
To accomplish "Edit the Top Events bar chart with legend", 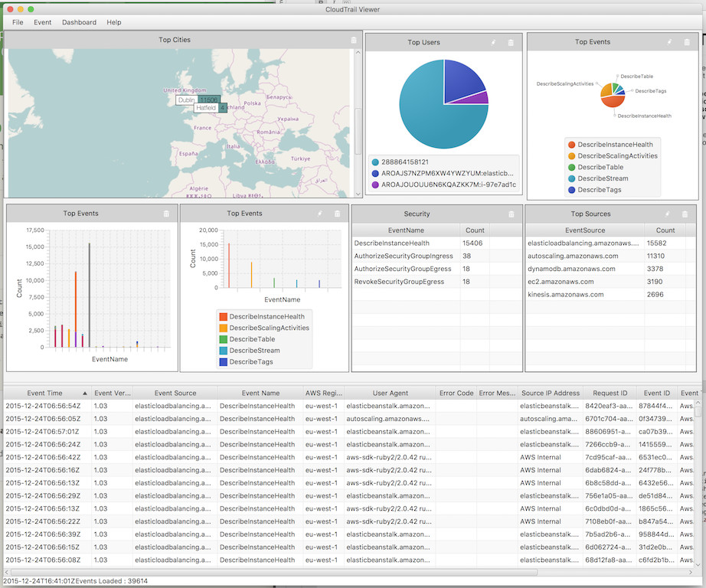I will click(319, 214).
